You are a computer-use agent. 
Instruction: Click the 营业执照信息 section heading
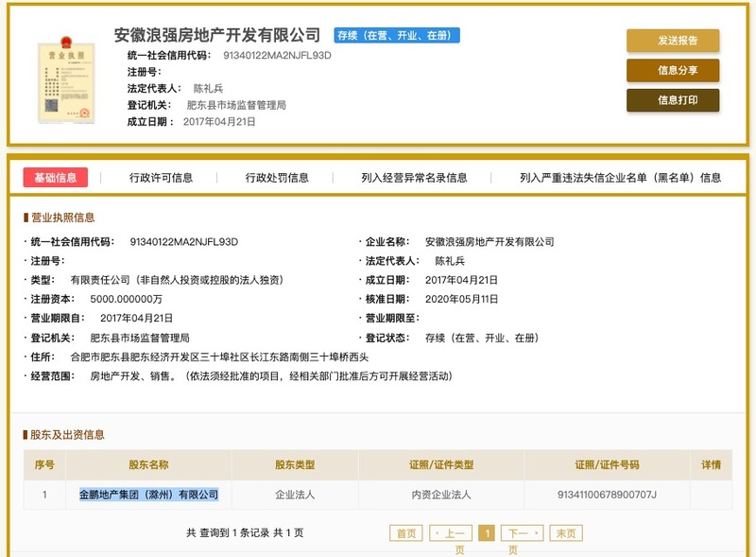pos(62,218)
